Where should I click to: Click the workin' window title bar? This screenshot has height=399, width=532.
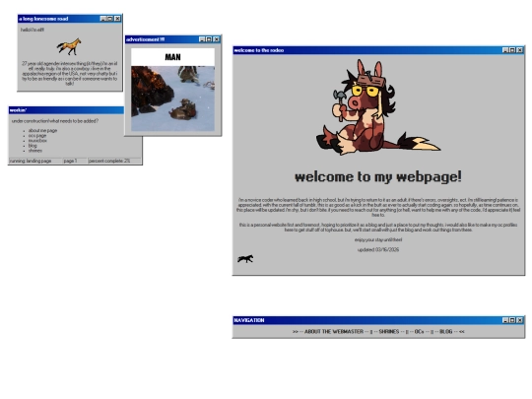pyautogui.click(x=66, y=110)
